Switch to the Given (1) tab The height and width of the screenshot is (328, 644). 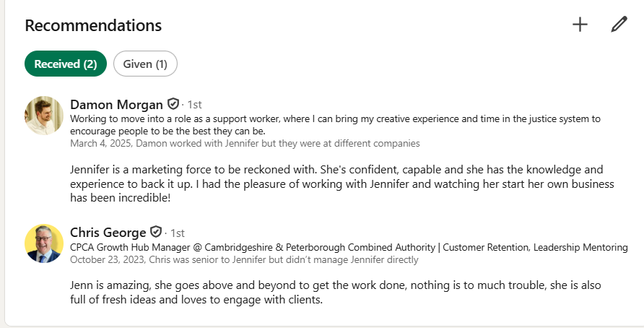point(145,64)
